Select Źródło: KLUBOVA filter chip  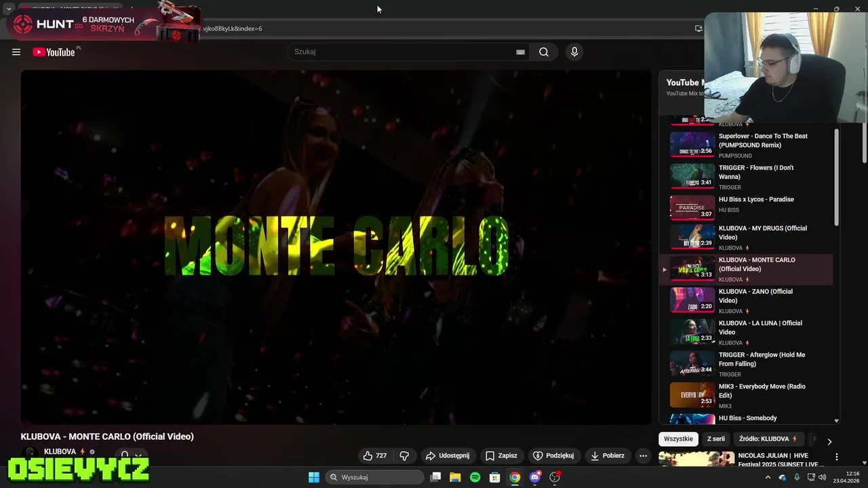[768, 439]
